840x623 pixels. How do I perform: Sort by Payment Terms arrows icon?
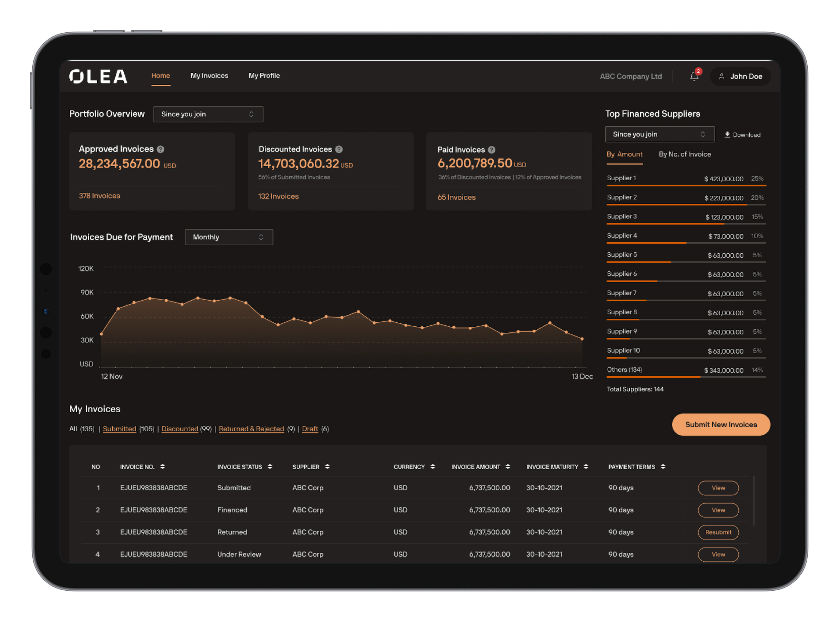tap(663, 467)
